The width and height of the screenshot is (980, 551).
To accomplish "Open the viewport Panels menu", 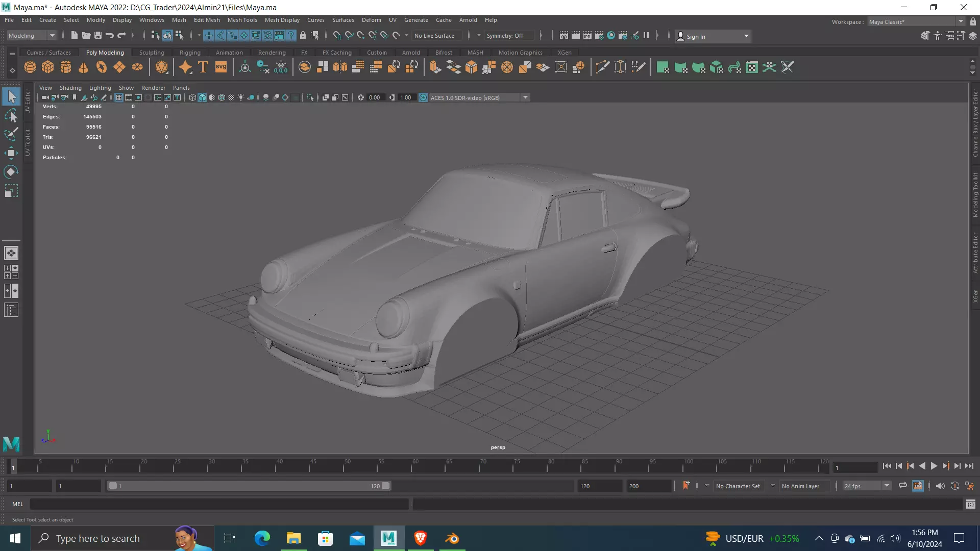I will (x=181, y=88).
